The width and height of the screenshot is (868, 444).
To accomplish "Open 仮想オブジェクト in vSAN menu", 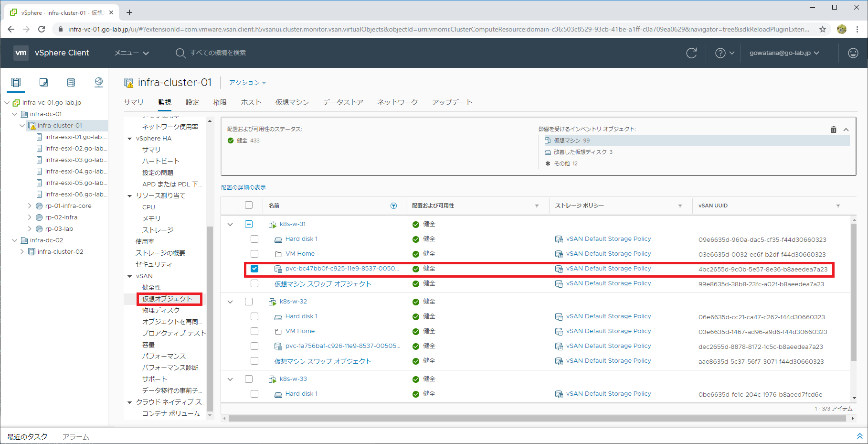I will click(x=167, y=299).
